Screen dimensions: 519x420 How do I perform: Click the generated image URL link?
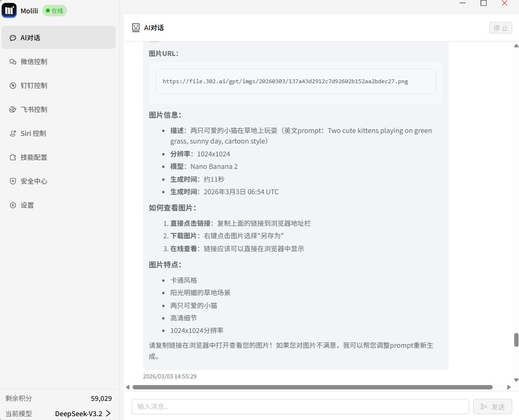(285, 81)
